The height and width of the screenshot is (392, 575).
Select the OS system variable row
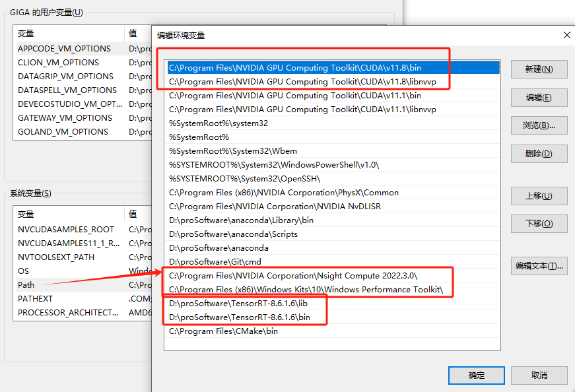click(83, 271)
